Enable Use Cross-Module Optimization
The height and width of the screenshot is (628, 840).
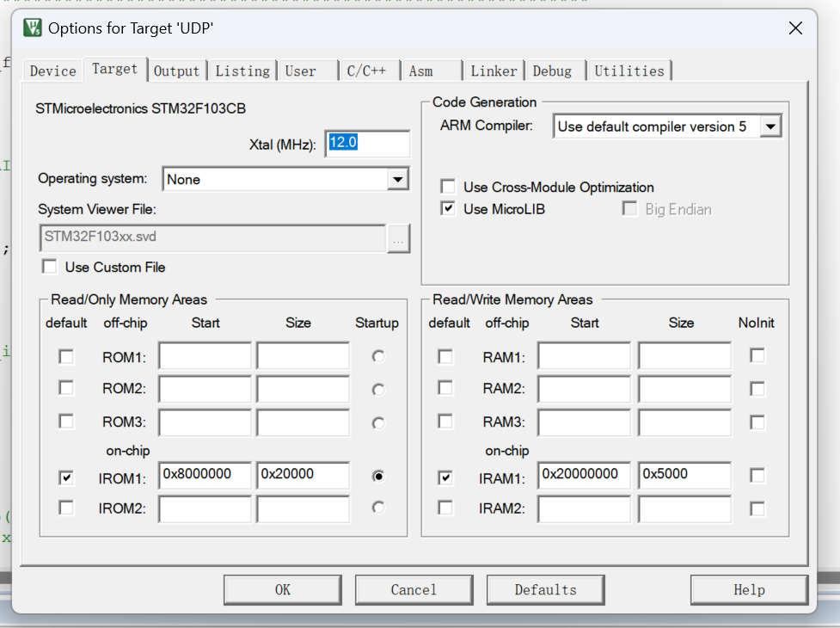448,187
